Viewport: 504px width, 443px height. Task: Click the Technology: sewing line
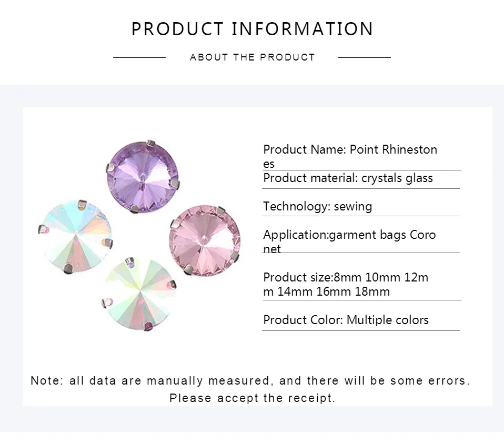[318, 206]
